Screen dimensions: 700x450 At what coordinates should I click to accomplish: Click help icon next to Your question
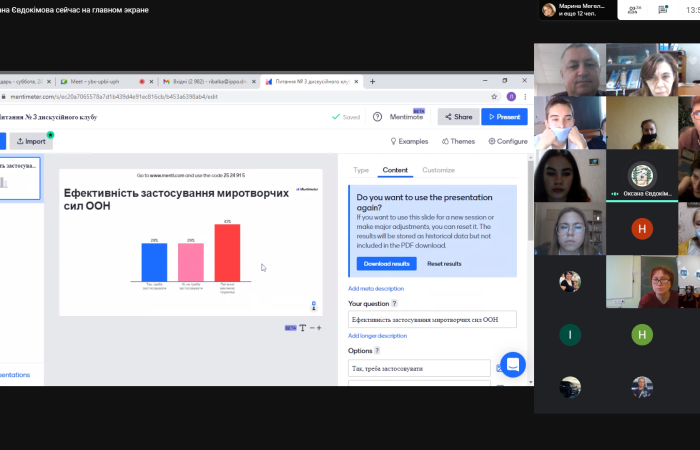pos(394,303)
